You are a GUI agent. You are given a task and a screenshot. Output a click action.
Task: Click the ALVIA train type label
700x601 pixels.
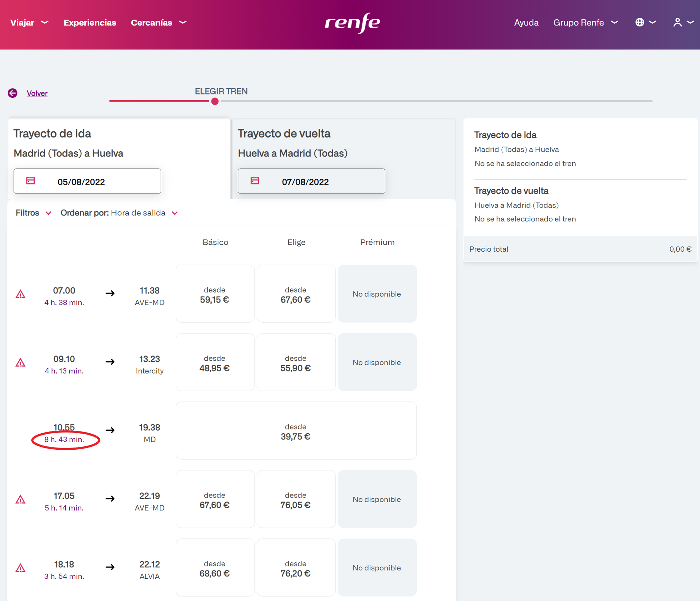click(x=149, y=577)
